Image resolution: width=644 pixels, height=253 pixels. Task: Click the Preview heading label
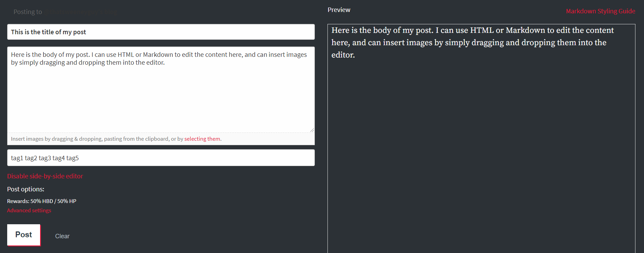[x=339, y=10]
